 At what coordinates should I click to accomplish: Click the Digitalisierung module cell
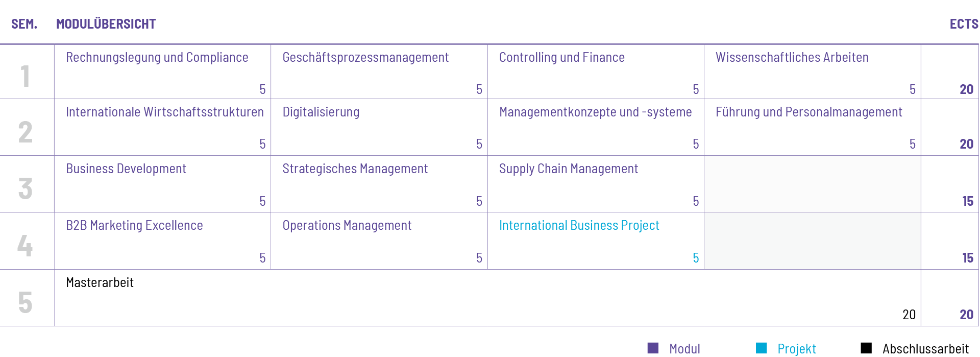coord(379,127)
